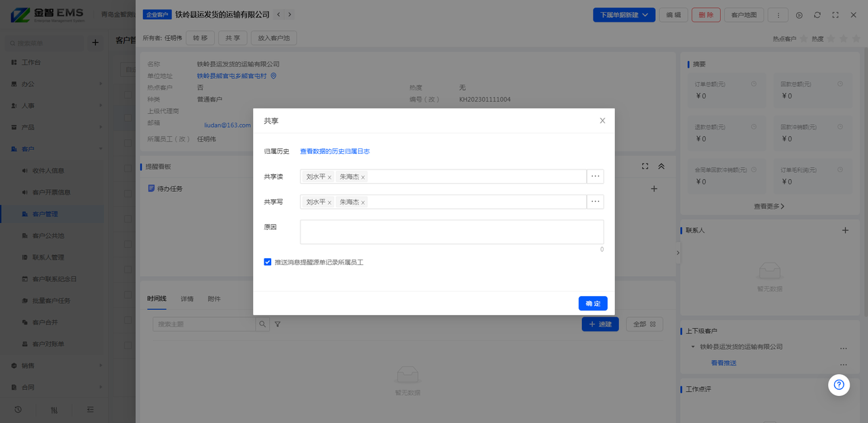
Task: Click the 共享 button beside the owner
Action: (233, 38)
